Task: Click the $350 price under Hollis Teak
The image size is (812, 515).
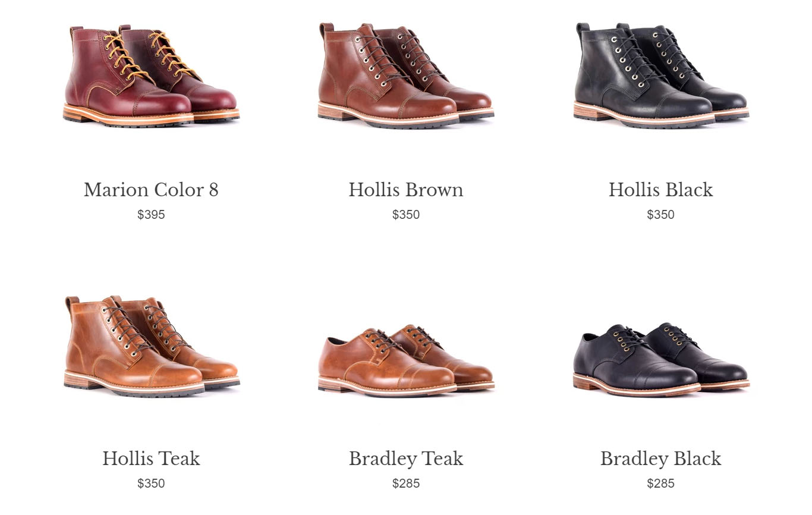Action: pyautogui.click(x=151, y=483)
